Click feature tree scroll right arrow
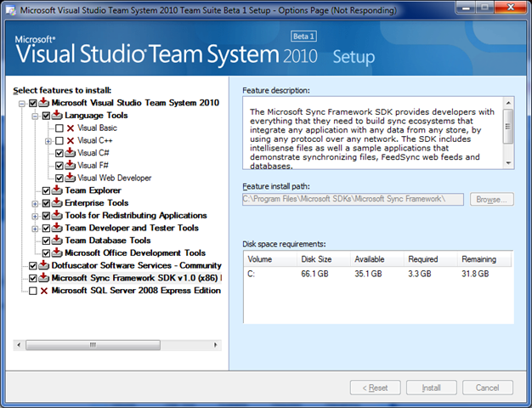Viewport: 532px width, 408px height. click(216, 345)
